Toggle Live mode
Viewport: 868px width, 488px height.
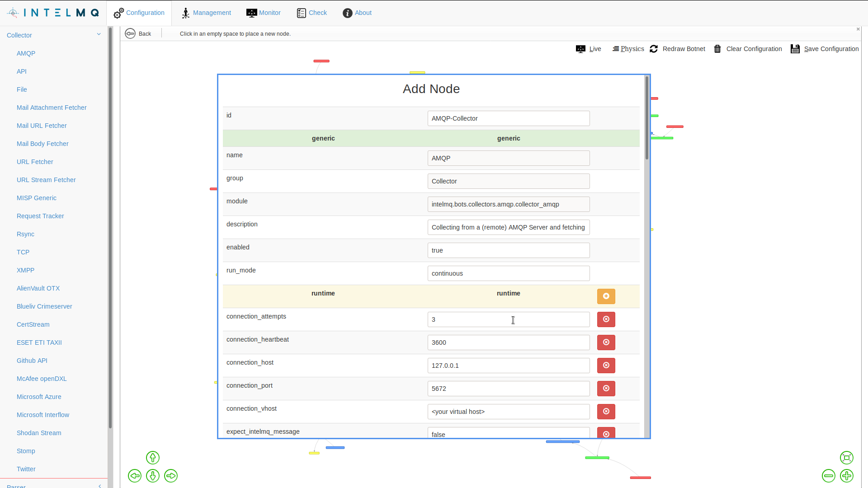point(588,49)
